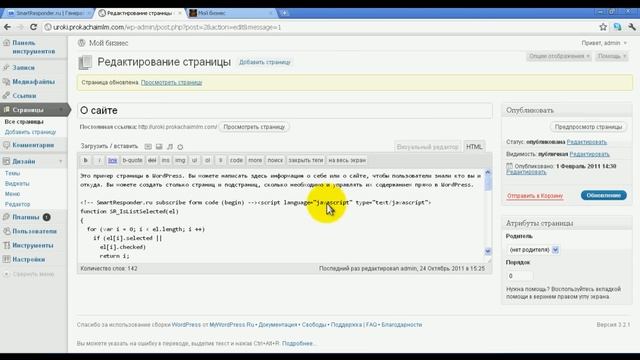Open Темы under Дизайн
This screenshot has height=360, width=640.
(x=13, y=173)
